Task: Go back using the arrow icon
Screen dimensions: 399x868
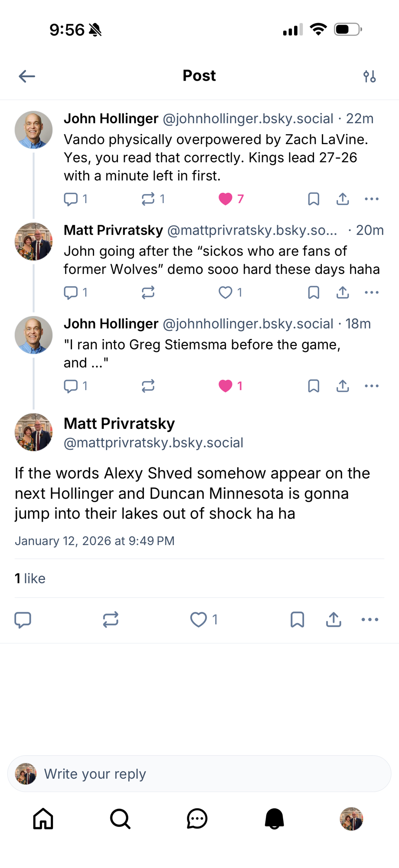Action: pos(27,76)
